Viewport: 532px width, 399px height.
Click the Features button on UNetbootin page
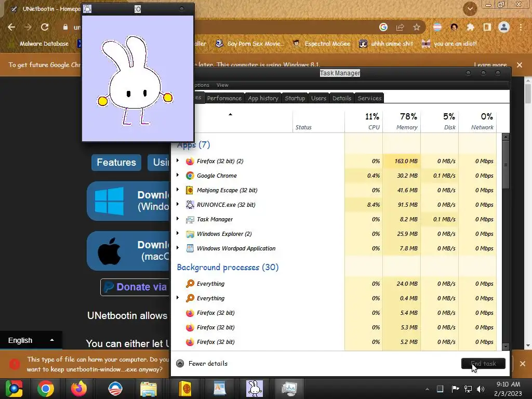pyautogui.click(x=116, y=163)
